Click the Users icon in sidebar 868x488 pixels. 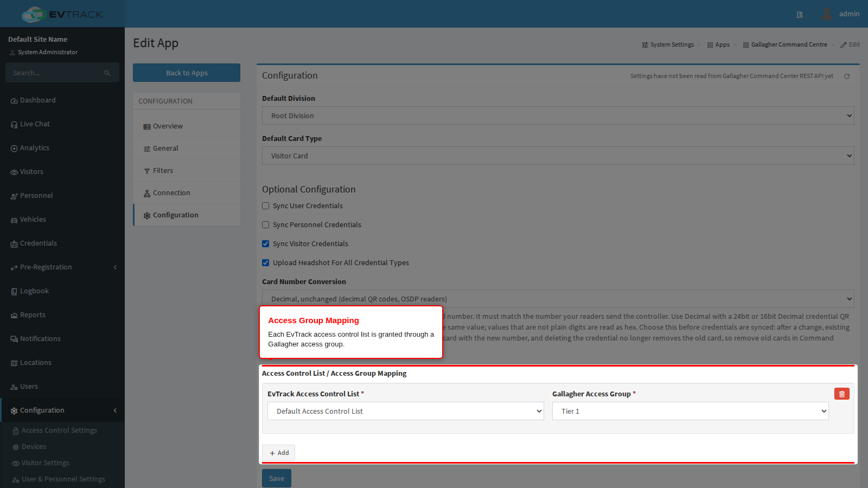coord(14,387)
